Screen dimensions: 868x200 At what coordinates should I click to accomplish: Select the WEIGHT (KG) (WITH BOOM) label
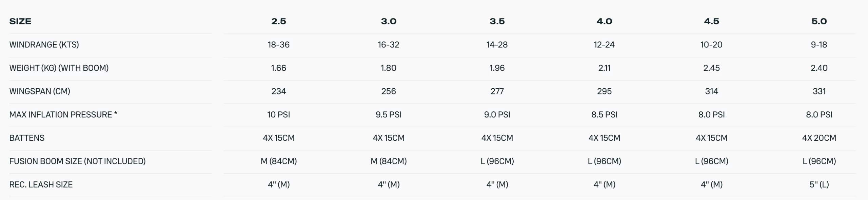pos(59,68)
